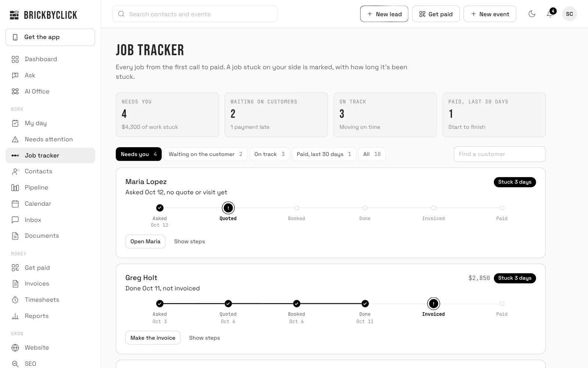Click the Paid, Last 30 Days summary card
Screen dimensions: 588x368
coord(494,115)
